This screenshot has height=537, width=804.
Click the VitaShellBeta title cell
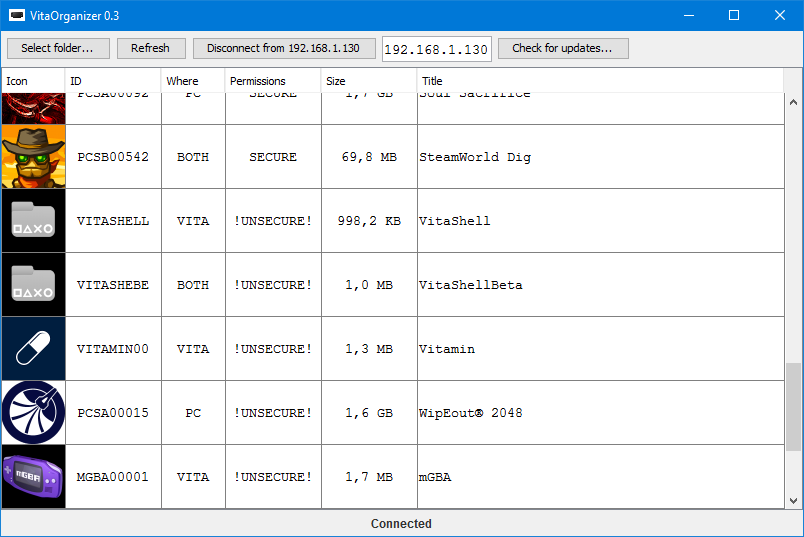click(600, 285)
